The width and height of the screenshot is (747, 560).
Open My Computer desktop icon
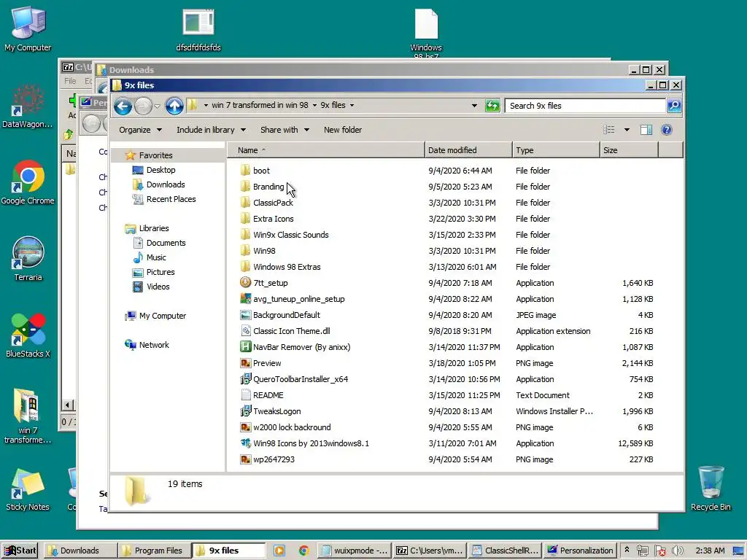click(x=28, y=28)
